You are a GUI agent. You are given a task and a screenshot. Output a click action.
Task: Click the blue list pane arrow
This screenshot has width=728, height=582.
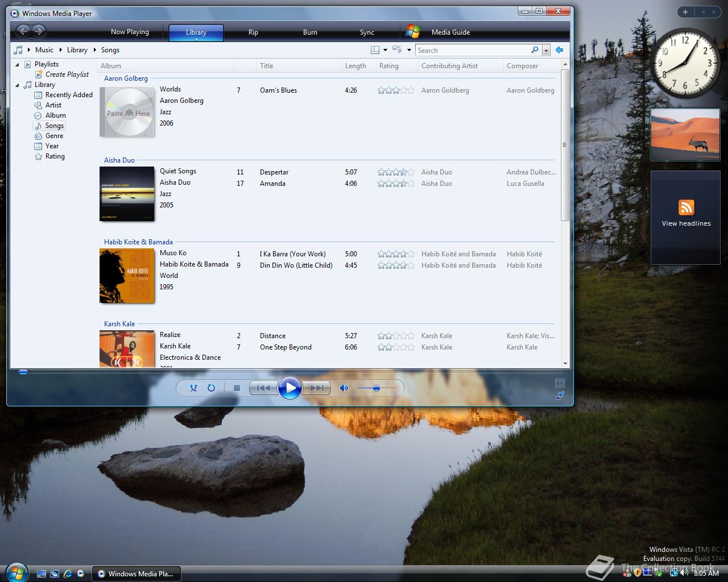pos(559,50)
